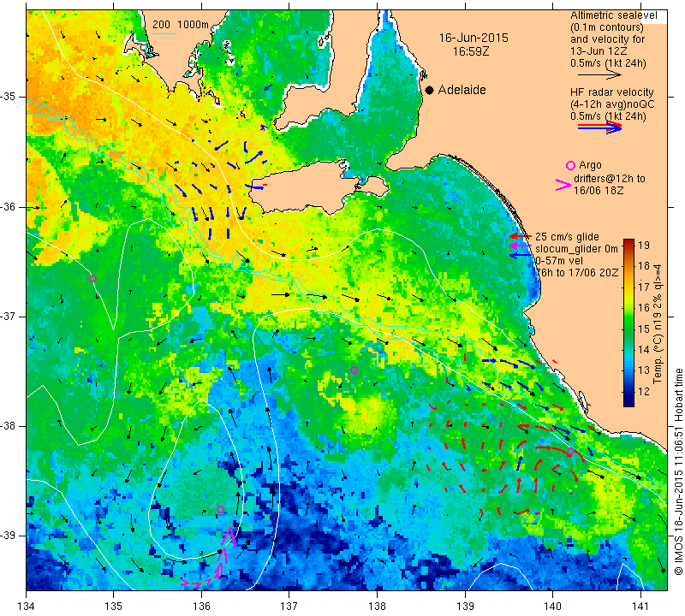Click the IMOS copyright and Hobart time text
685x616 pixels.
coord(678,471)
